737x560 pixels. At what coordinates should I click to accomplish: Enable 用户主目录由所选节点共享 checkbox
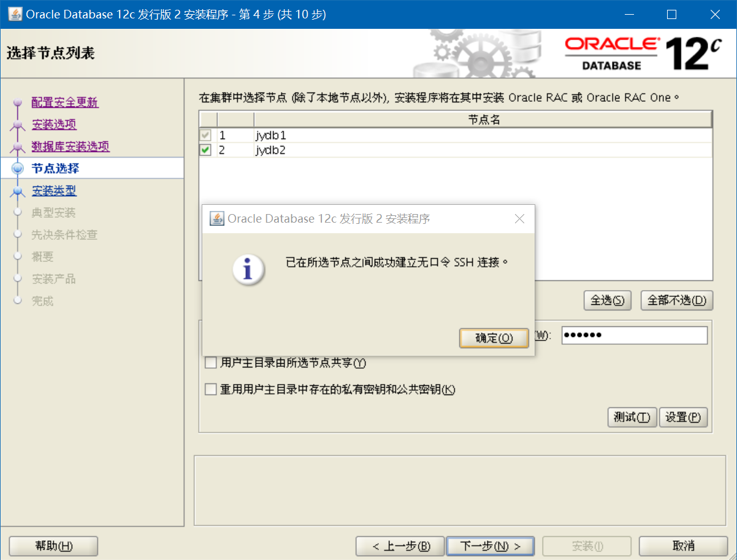(210, 363)
